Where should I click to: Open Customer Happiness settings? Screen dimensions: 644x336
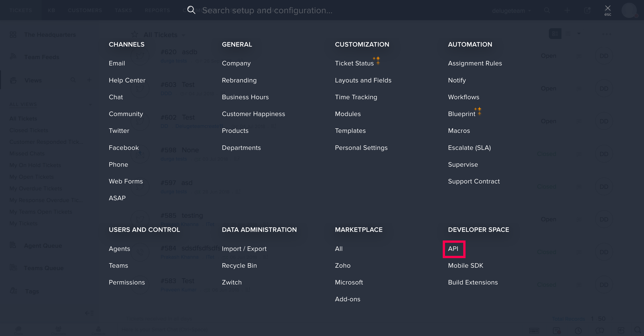pyautogui.click(x=253, y=114)
